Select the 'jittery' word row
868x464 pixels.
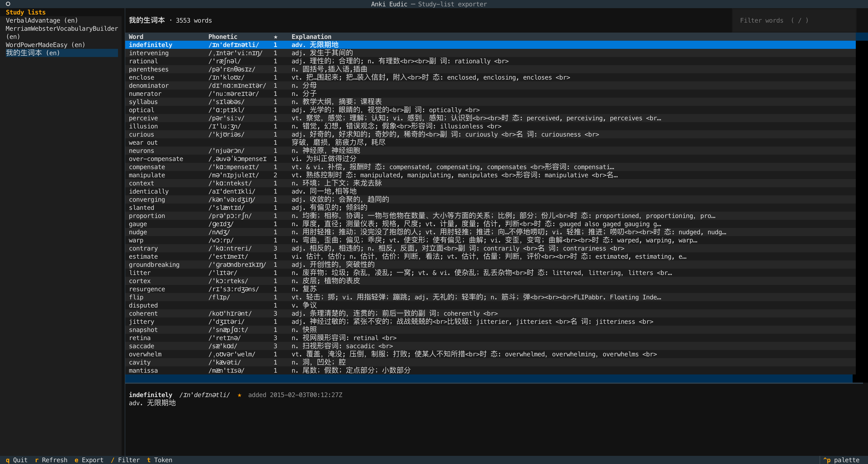point(490,322)
